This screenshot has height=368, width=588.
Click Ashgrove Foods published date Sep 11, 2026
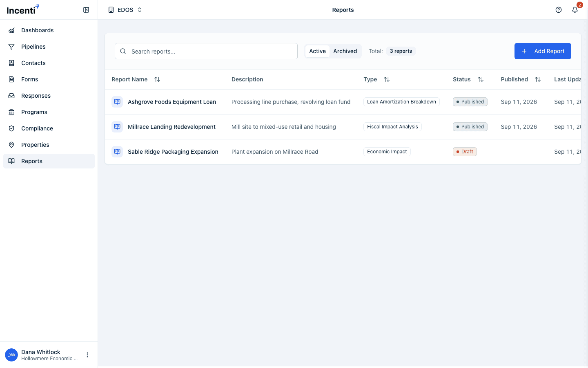[x=519, y=102]
